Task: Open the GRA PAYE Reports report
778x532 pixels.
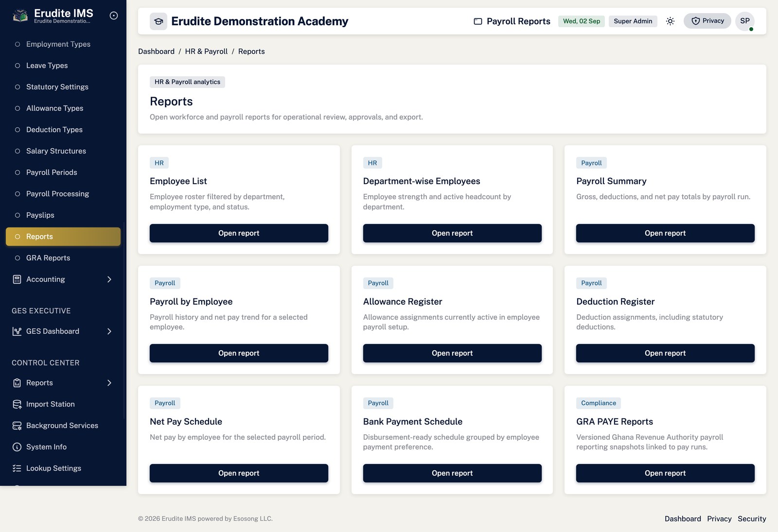Action: [665, 473]
